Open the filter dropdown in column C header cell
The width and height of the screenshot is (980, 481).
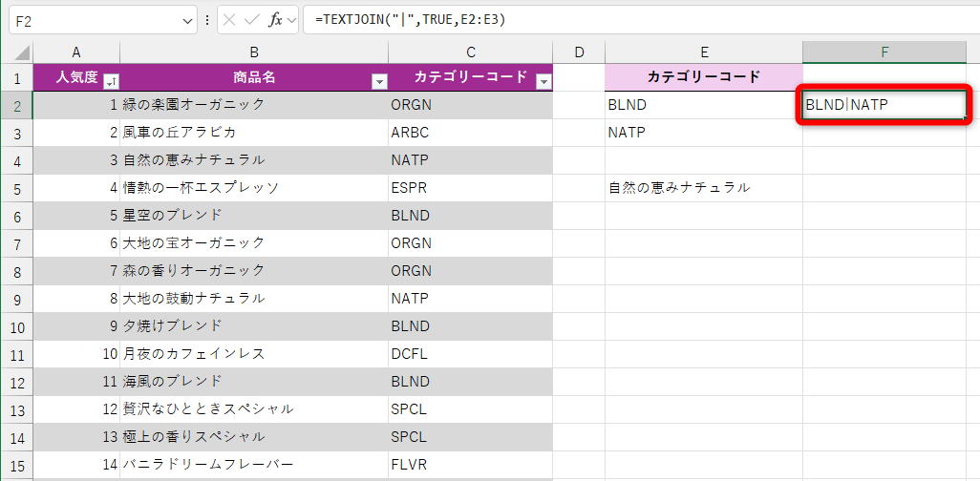pos(544,81)
